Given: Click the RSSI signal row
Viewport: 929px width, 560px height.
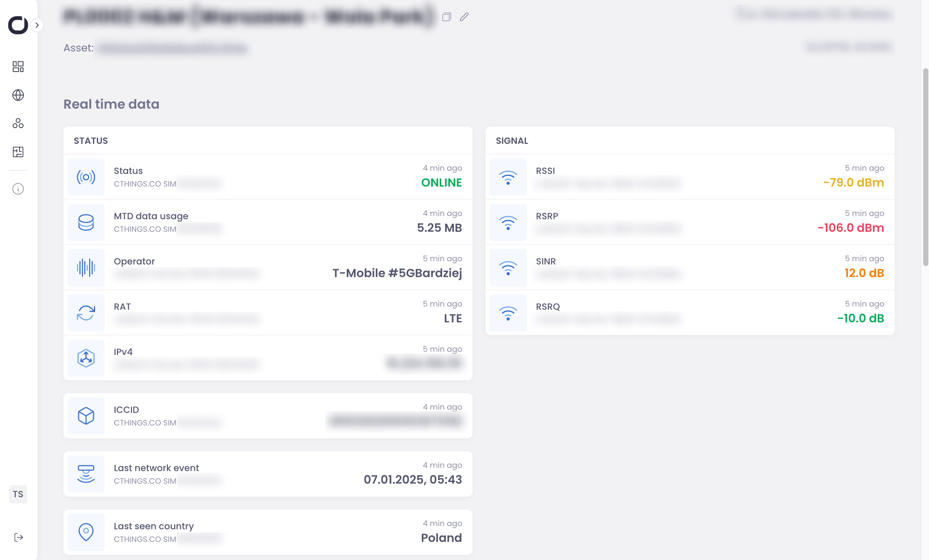Looking at the screenshot, I should click(690, 177).
